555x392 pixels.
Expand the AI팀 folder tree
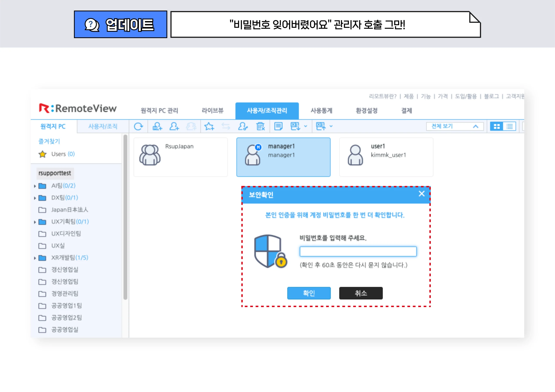(x=35, y=186)
